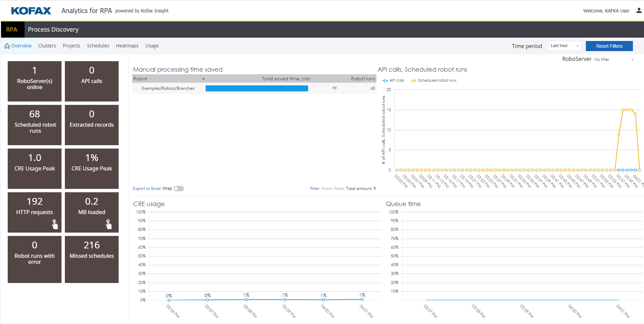Select the Missed schedules tile
The width and height of the screenshot is (644, 324).
point(92,259)
